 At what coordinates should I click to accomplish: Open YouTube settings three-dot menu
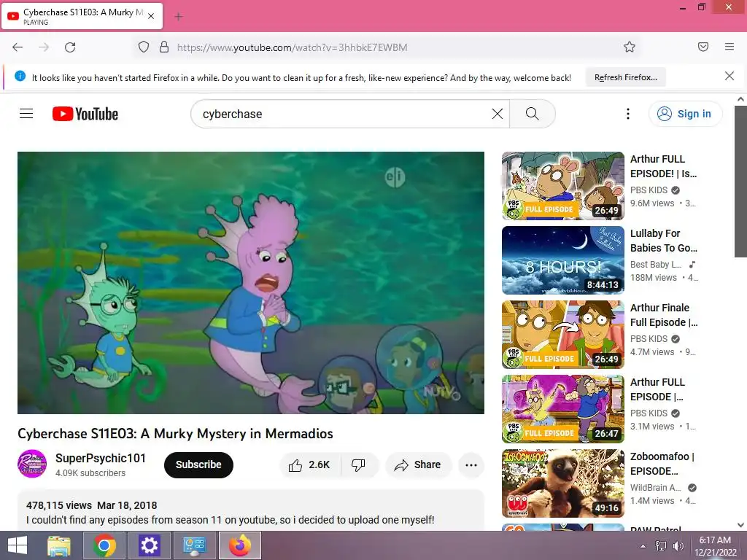click(628, 114)
